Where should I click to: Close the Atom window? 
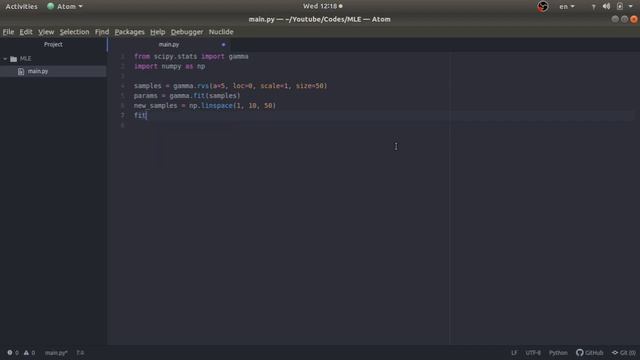[634, 19]
